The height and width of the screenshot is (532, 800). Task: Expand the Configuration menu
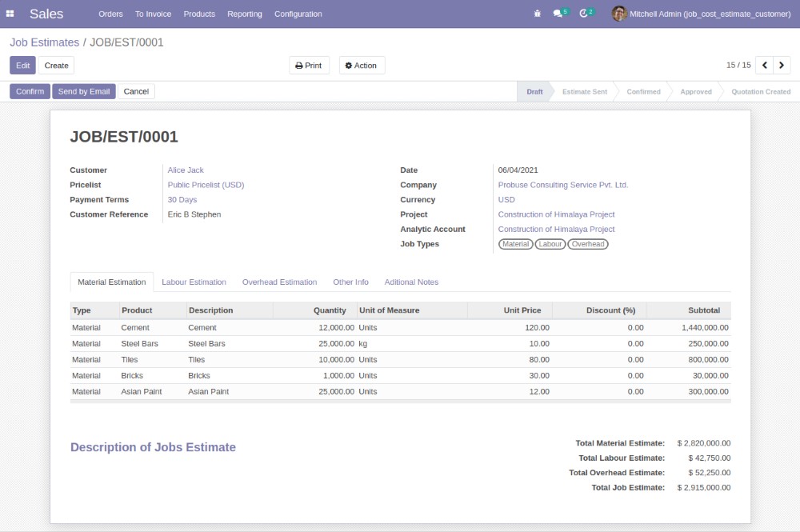298,14
